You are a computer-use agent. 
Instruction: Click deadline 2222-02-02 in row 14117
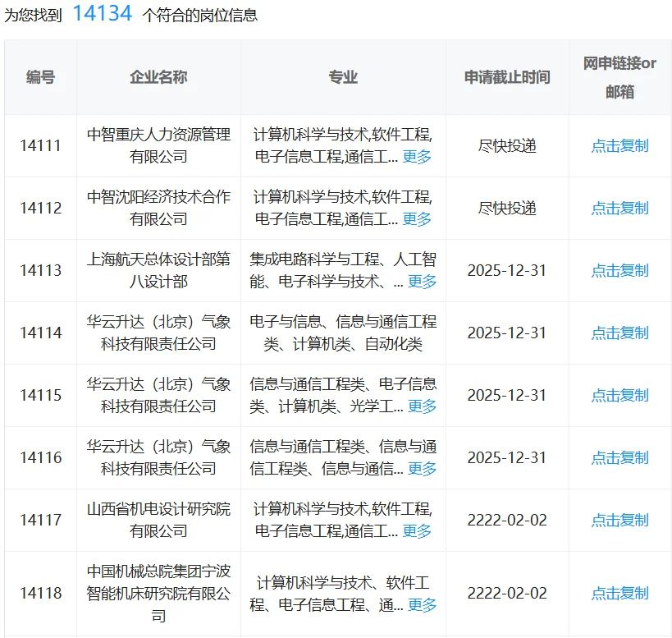click(507, 520)
